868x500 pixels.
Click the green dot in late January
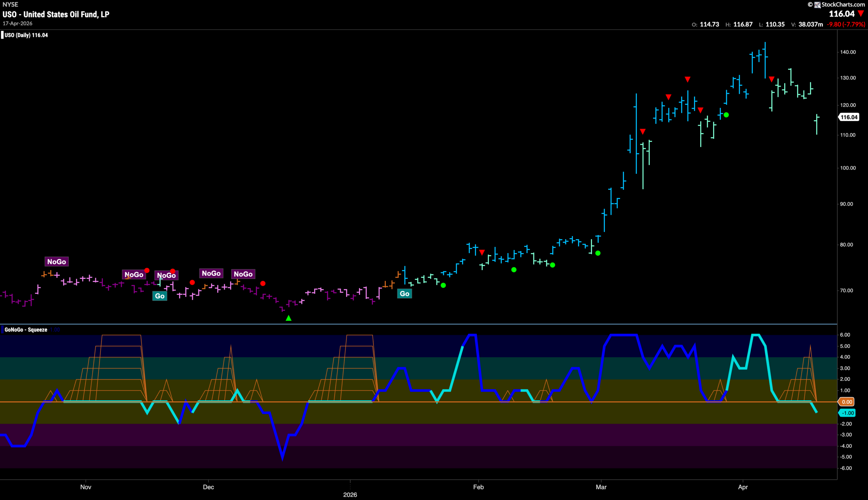(x=443, y=285)
